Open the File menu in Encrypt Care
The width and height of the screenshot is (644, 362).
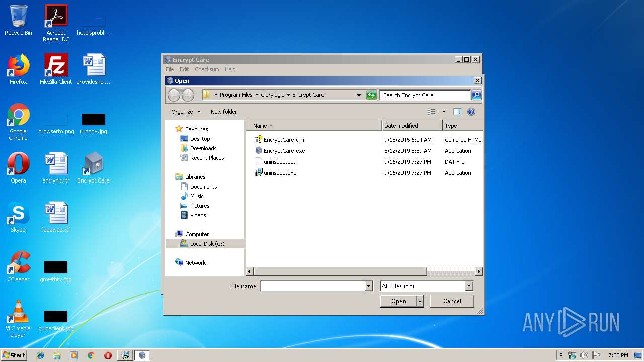[170, 69]
